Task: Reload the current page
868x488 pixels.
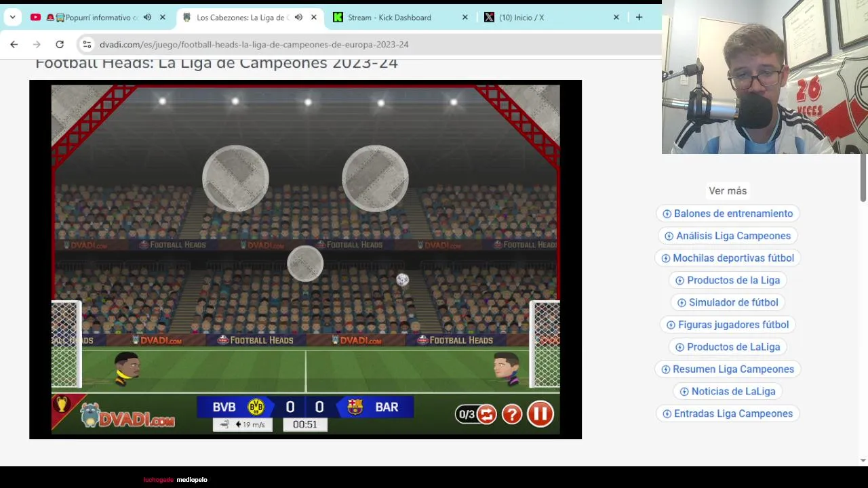Action: (x=60, y=44)
